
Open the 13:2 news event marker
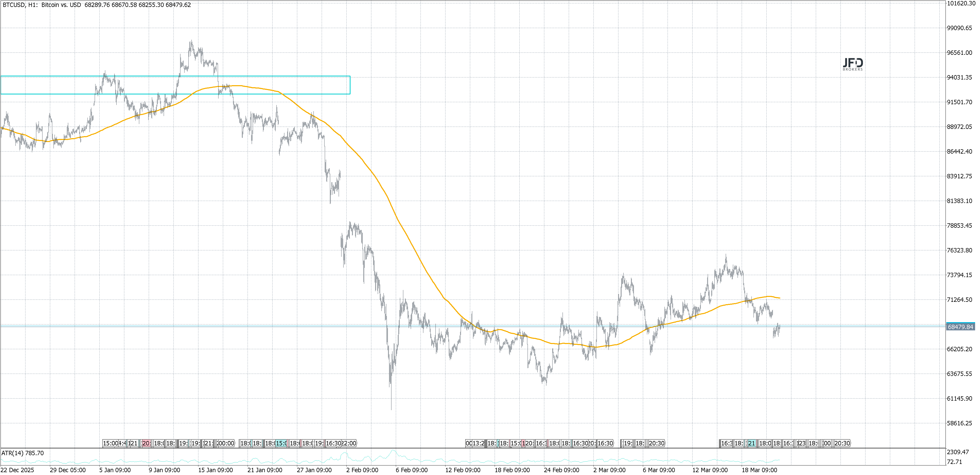tap(478, 443)
